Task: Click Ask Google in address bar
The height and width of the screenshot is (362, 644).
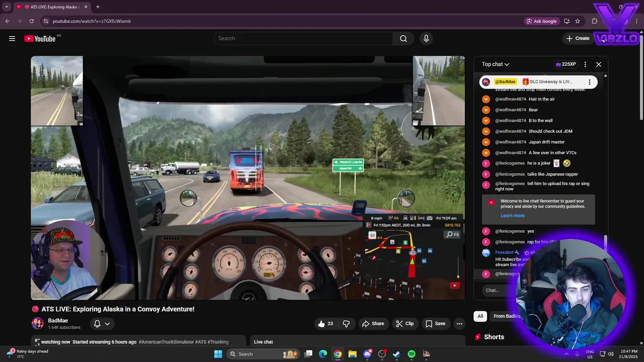Action: pyautogui.click(x=541, y=21)
